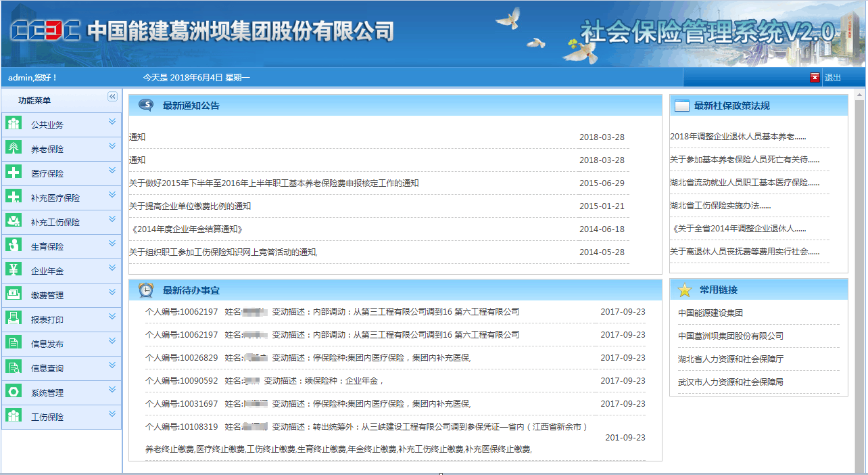868x475 pixels.
Task: Click the red 退出 logout icon
Action: [x=815, y=78]
